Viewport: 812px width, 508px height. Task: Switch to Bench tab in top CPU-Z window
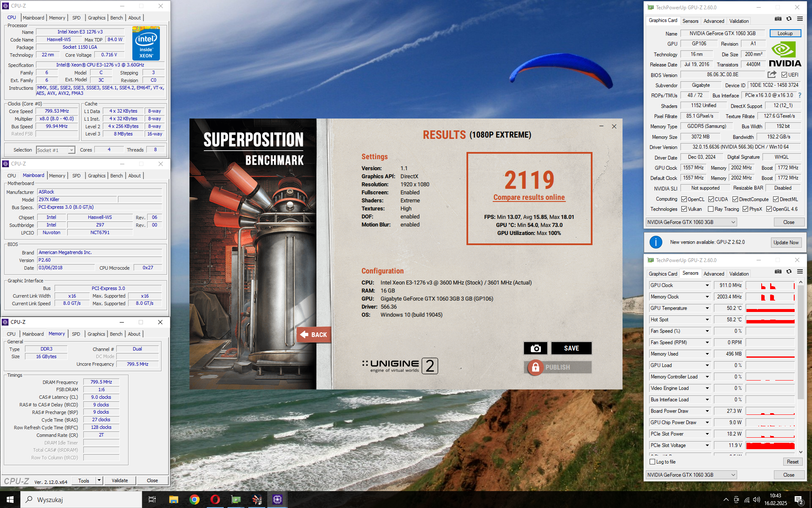coord(116,18)
